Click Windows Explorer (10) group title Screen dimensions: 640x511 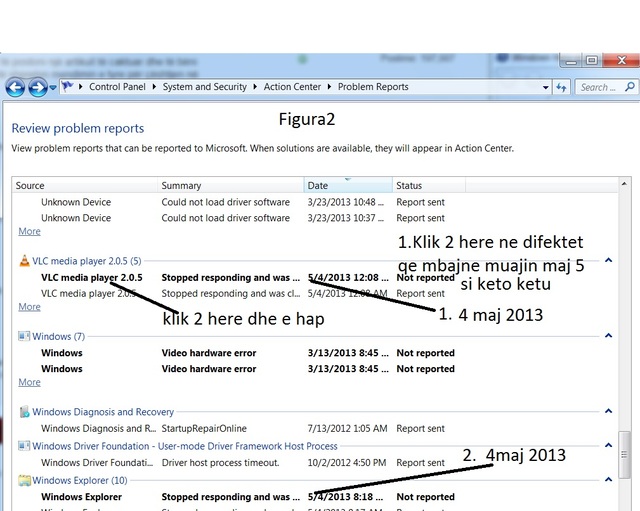[80, 480]
